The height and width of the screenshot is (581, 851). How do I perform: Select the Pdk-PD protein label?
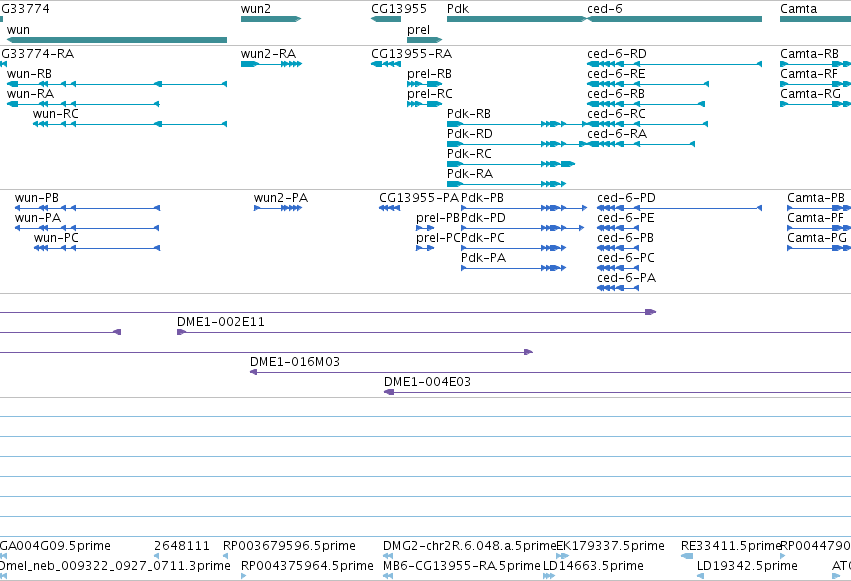point(483,218)
